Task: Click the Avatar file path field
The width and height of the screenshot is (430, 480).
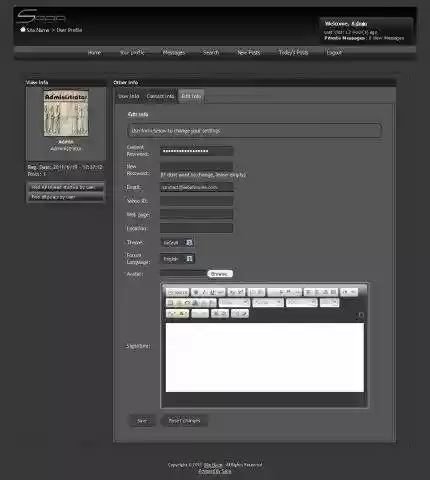Action: [183, 273]
